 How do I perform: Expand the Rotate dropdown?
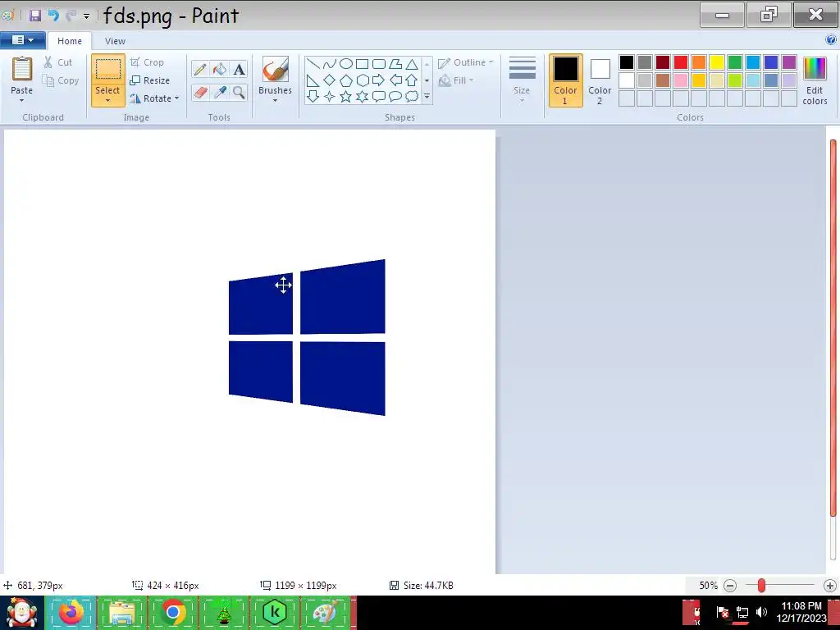pos(177,98)
